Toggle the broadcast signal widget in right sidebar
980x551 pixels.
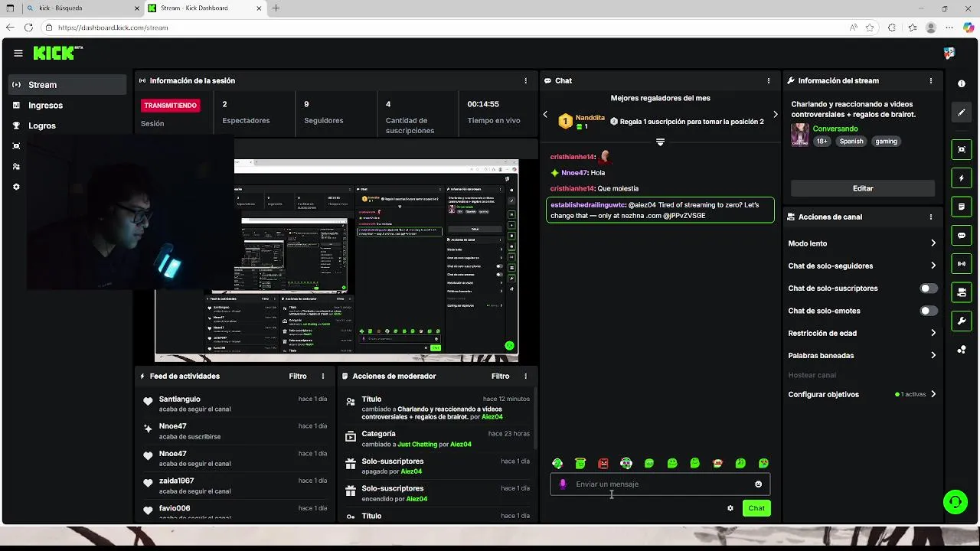coord(962,264)
